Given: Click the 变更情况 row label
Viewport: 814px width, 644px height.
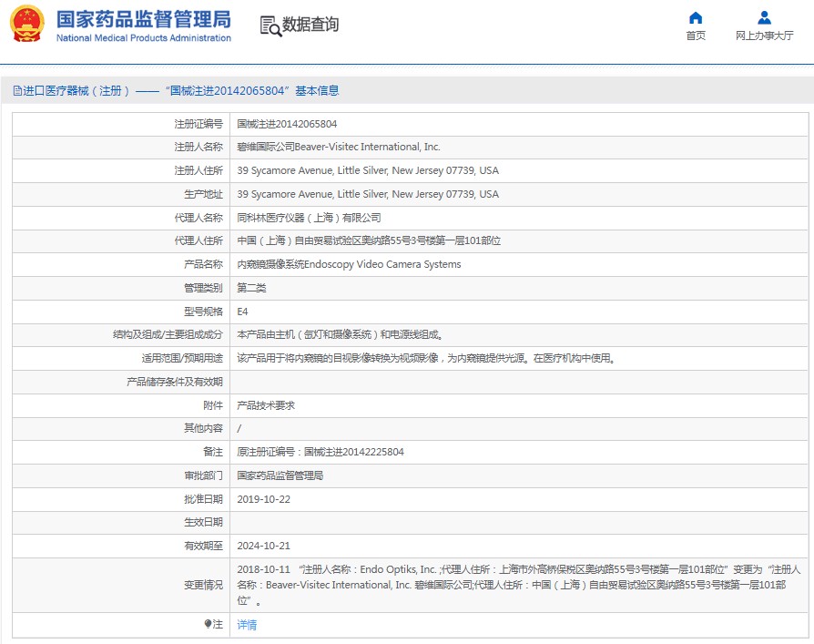Looking at the screenshot, I should pos(203,586).
